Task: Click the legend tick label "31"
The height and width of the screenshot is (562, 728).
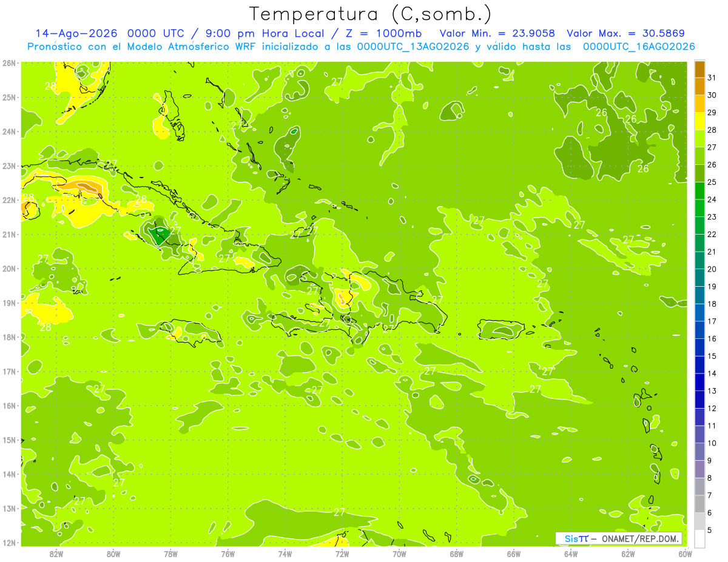Action: point(712,78)
